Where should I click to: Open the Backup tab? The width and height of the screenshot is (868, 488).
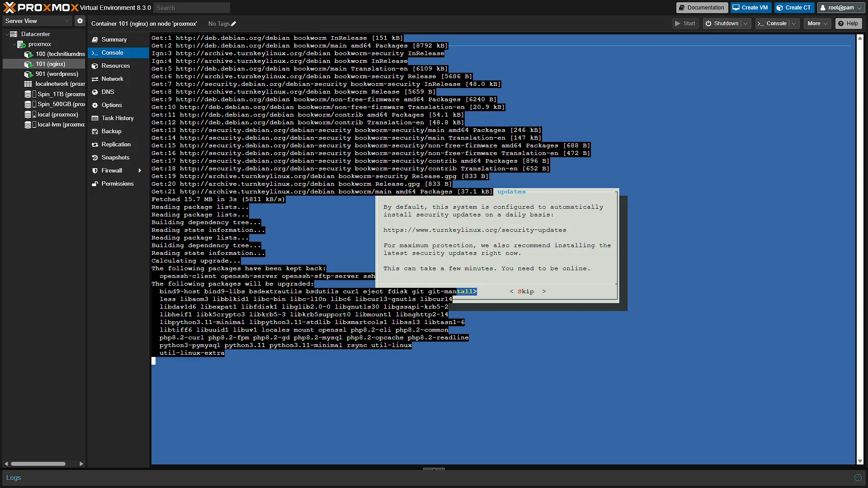(x=118, y=131)
